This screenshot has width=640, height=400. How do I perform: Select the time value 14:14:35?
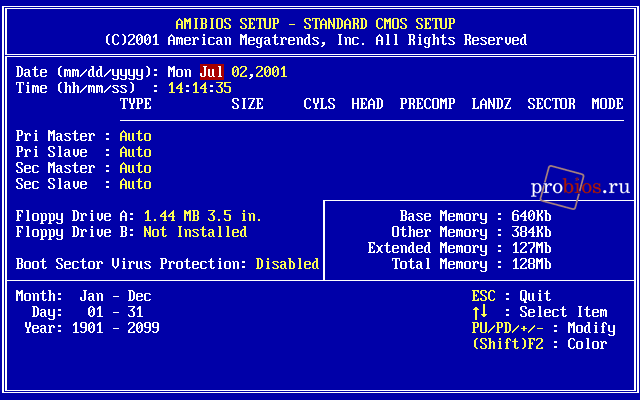point(200,88)
